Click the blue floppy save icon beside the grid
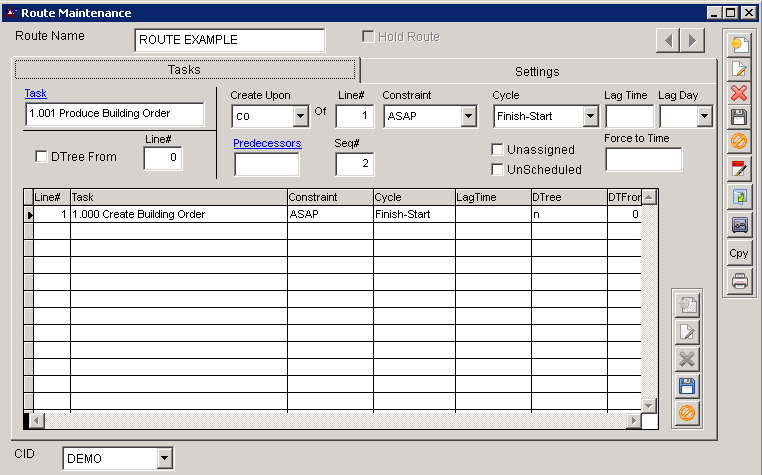Screen dimensions: 762x475 (x=687, y=386)
